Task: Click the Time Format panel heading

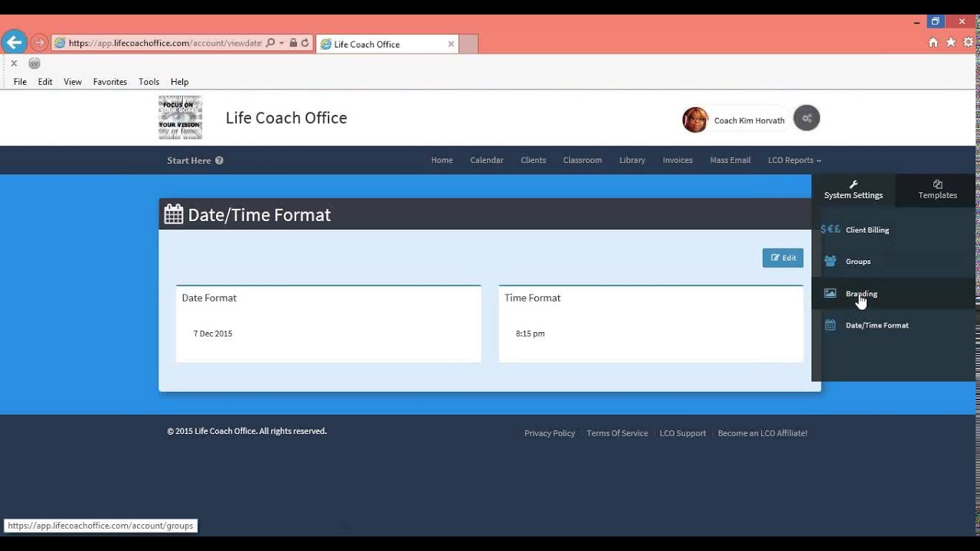Action: tap(532, 298)
